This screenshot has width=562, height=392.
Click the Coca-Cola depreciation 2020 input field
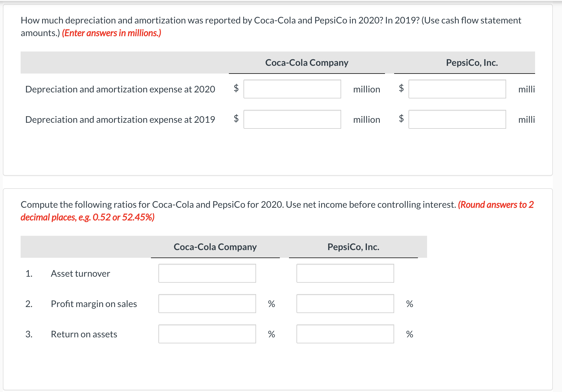[292, 89]
